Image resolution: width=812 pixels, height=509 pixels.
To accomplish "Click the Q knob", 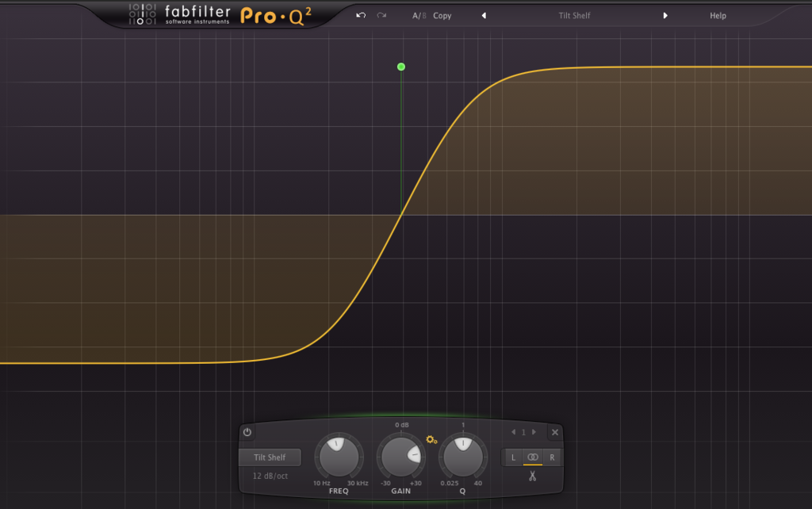I will pyautogui.click(x=463, y=457).
